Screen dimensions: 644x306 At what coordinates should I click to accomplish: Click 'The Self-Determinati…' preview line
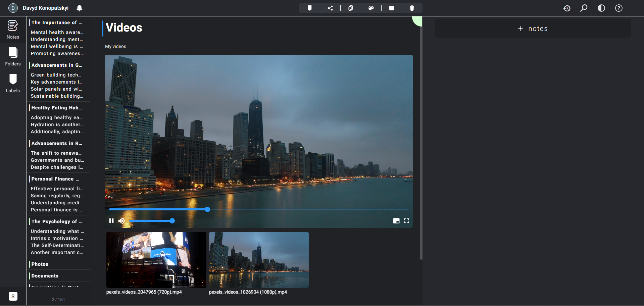pos(57,245)
